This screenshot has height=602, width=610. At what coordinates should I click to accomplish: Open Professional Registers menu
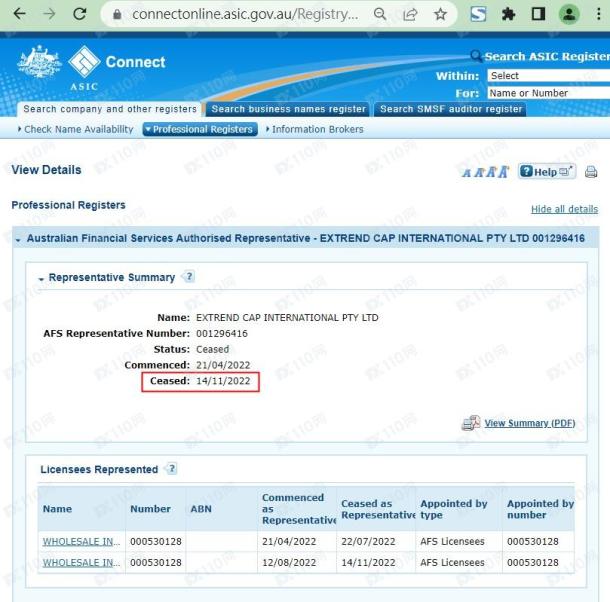point(200,129)
